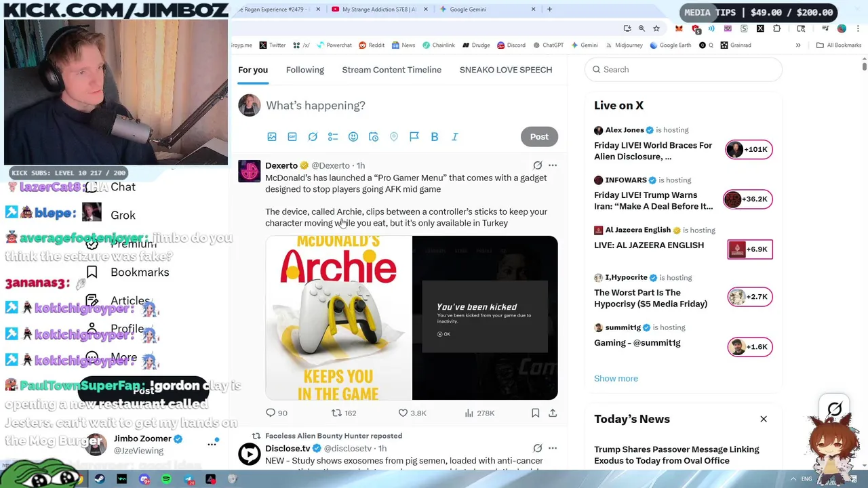Toggle bold text formatting in composer
The height and width of the screenshot is (488, 868).
click(435, 137)
